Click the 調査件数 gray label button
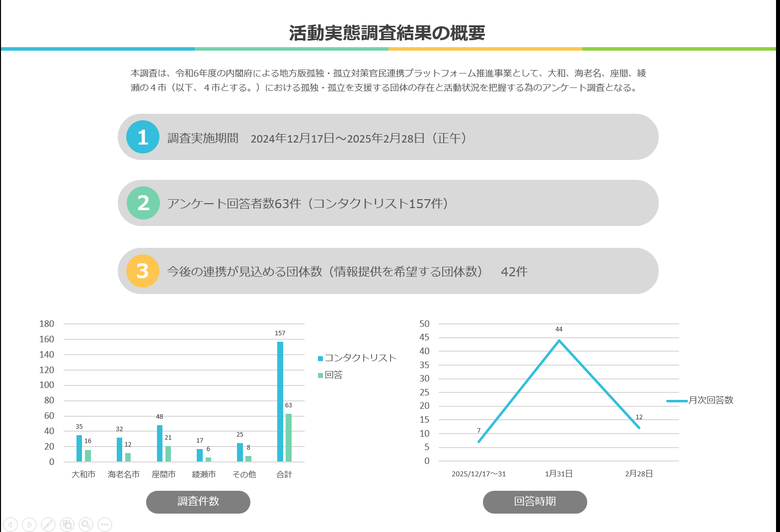 coord(198,502)
